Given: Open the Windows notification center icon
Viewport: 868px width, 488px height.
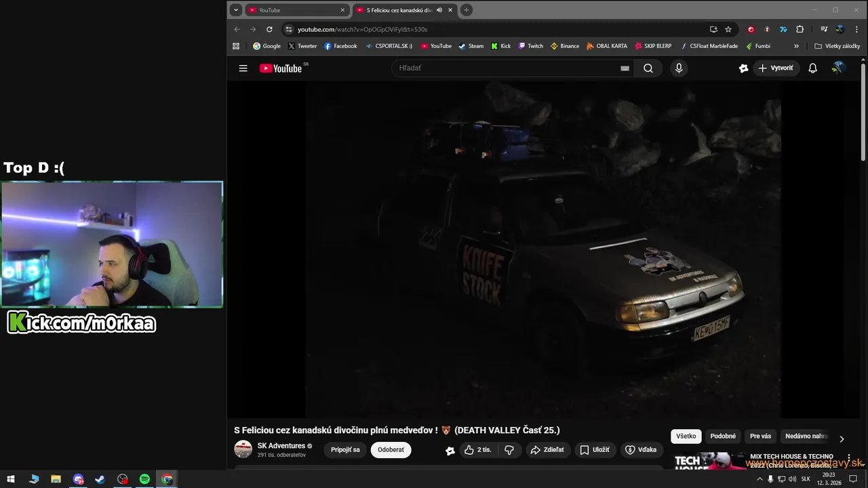Looking at the screenshot, I should [x=853, y=479].
